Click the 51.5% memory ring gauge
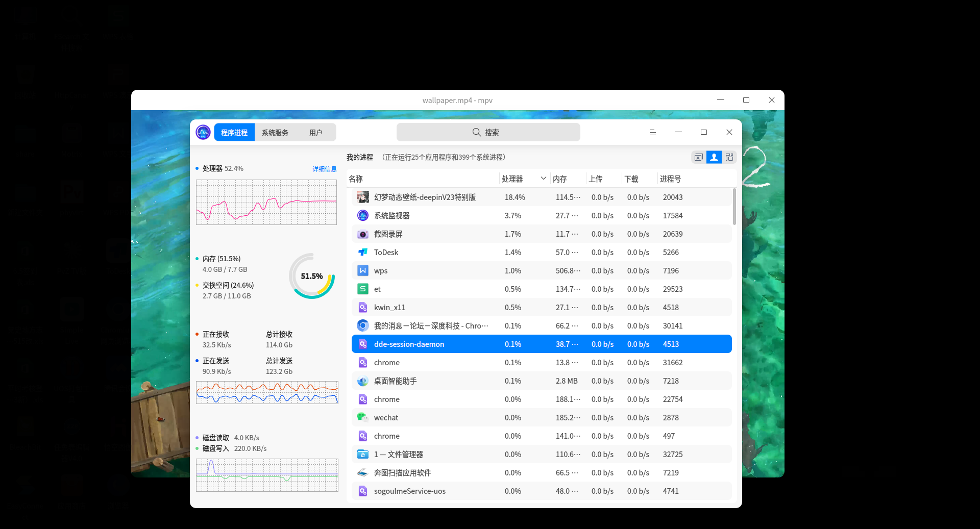This screenshot has width=980, height=529. coord(312,276)
